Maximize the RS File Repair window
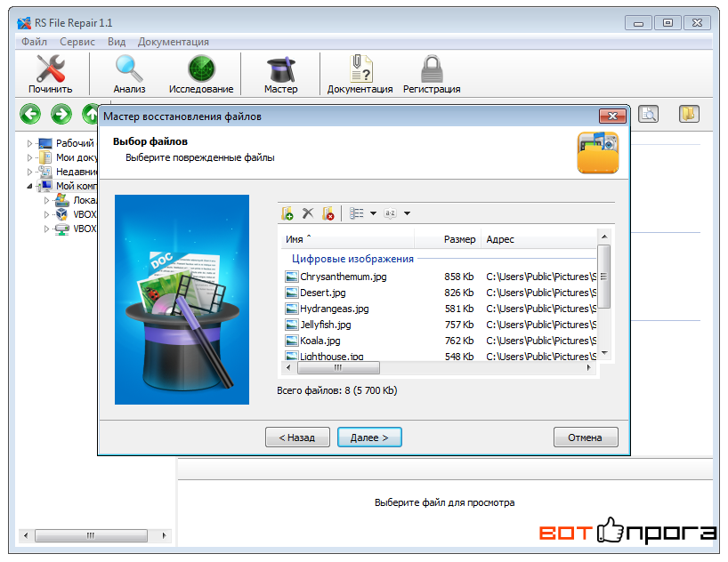728x562 pixels. (x=667, y=23)
